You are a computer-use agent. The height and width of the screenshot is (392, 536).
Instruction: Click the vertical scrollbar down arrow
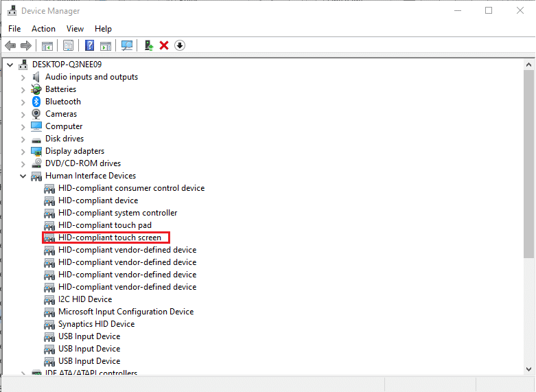click(528, 370)
